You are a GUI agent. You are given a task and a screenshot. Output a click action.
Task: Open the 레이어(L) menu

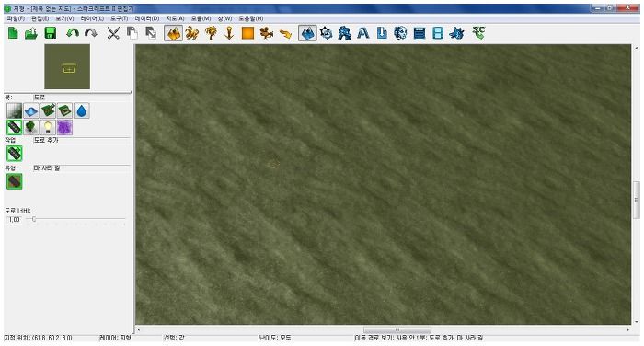click(92, 18)
